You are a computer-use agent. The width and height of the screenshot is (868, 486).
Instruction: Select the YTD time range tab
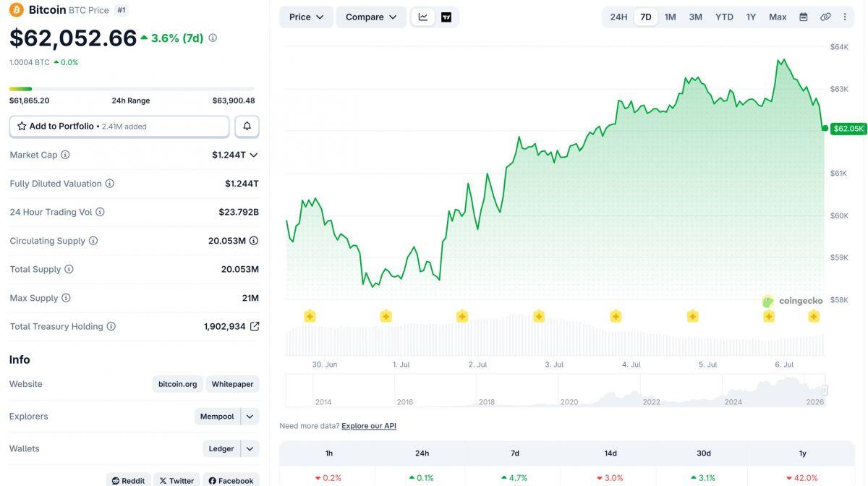724,17
